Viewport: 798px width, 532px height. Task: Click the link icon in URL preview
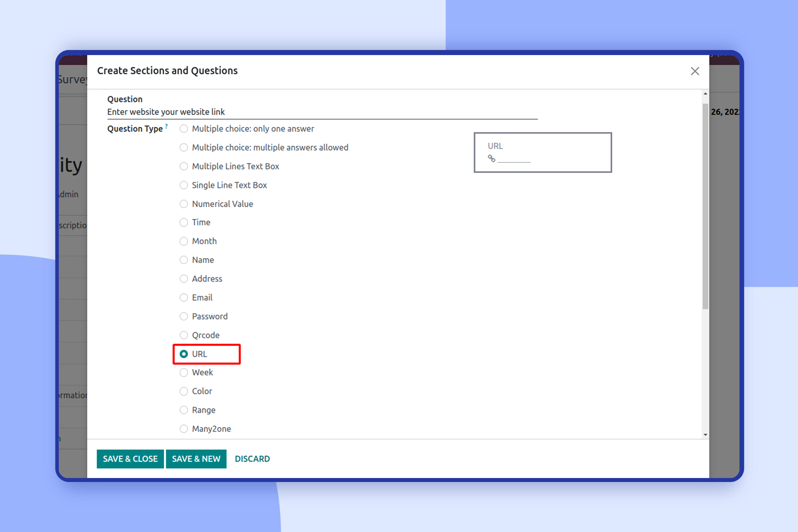pos(491,159)
